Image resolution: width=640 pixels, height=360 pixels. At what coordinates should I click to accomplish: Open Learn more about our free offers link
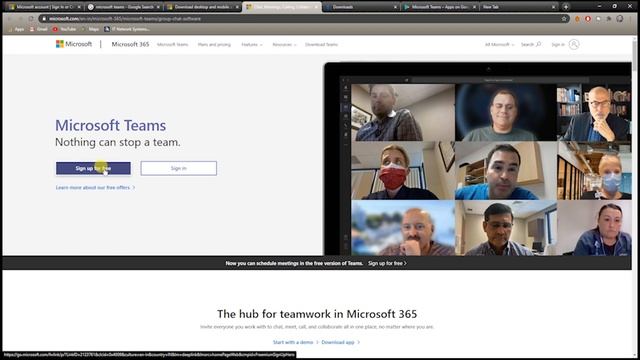[x=95, y=187]
